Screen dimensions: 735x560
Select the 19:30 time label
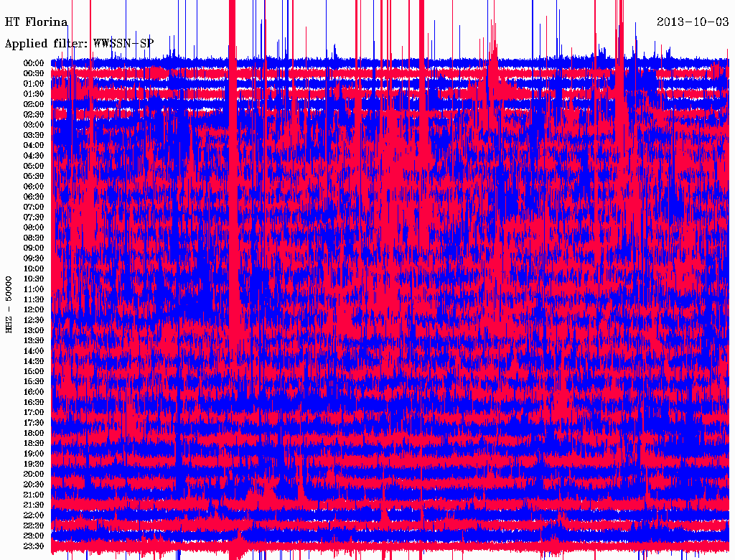pyautogui.click(x=34, y=463)
